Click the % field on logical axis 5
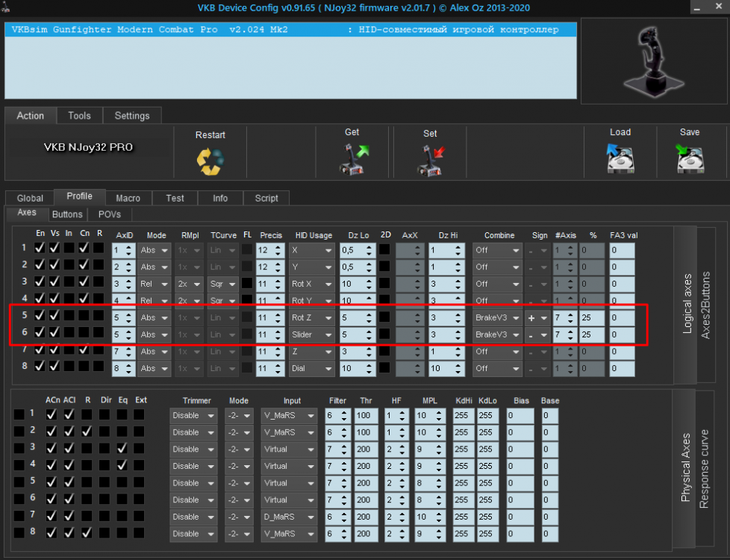Screen dimensions: 730x560 (x=590, y=317)
